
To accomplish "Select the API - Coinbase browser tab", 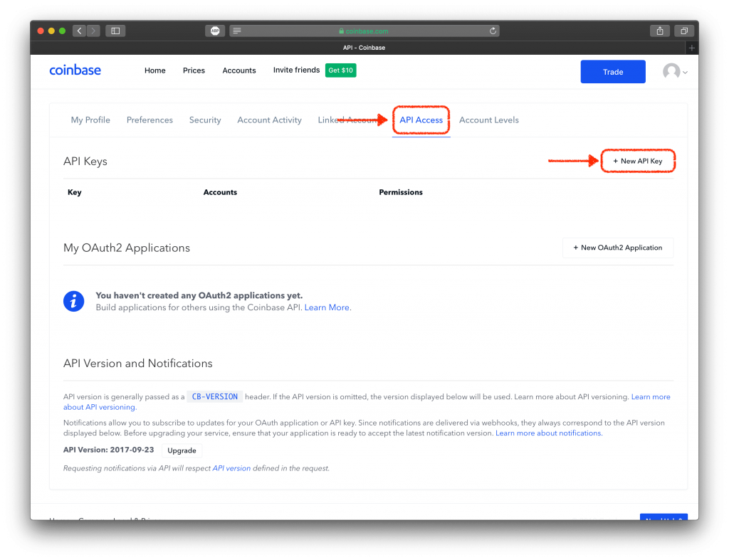I will click(x=364, y=48).
